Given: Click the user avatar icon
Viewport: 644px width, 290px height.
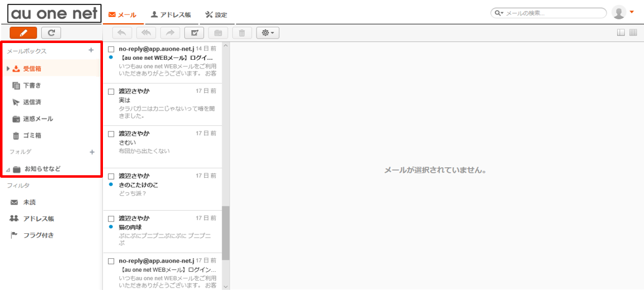Looking at the screenshot, I should point(618,12).
